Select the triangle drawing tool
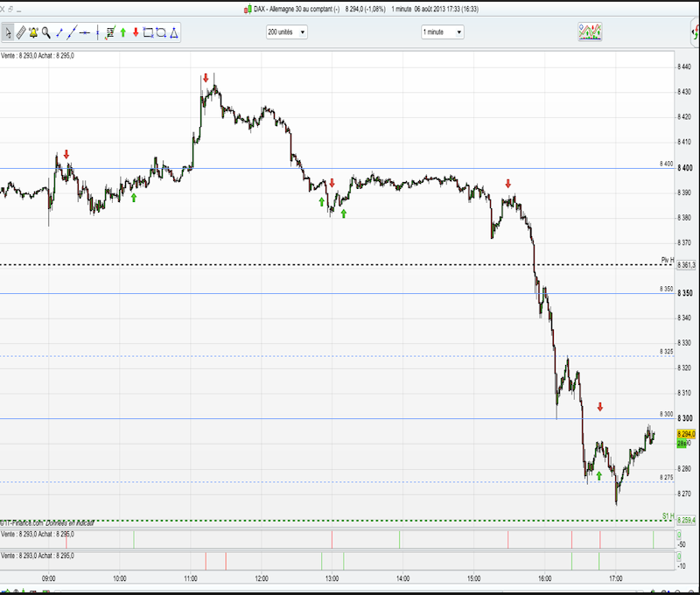 tap(174, 32)
